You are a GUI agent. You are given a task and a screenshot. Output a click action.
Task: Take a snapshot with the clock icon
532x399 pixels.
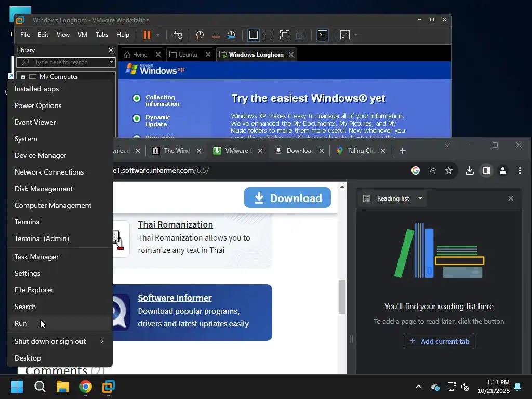click(x=199, y=35)
